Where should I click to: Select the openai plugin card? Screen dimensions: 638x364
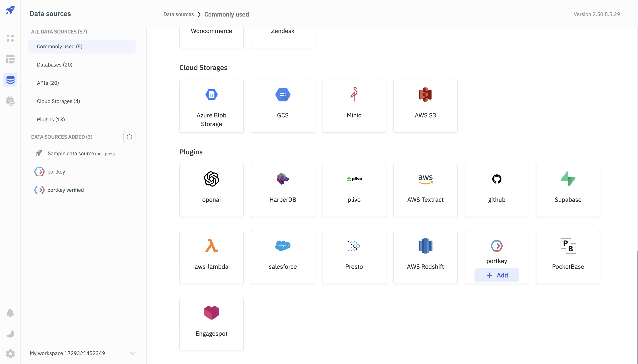click(x=211, y=190)
